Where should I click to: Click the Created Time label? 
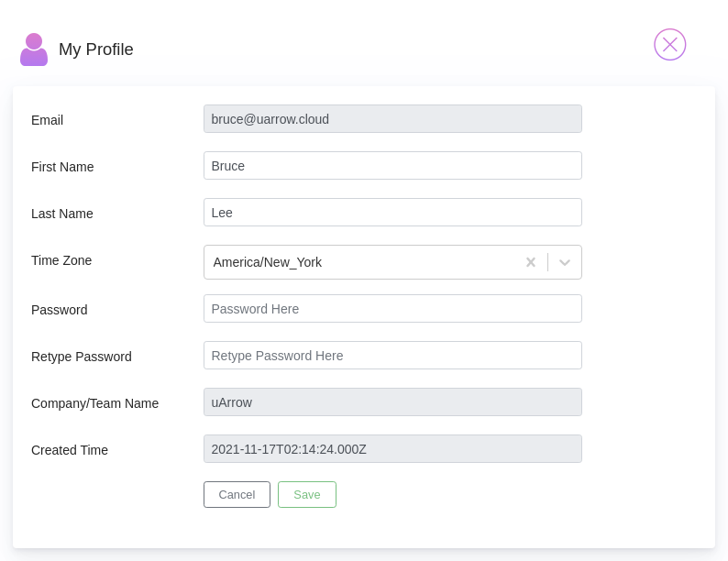click(x=69, y=450)
